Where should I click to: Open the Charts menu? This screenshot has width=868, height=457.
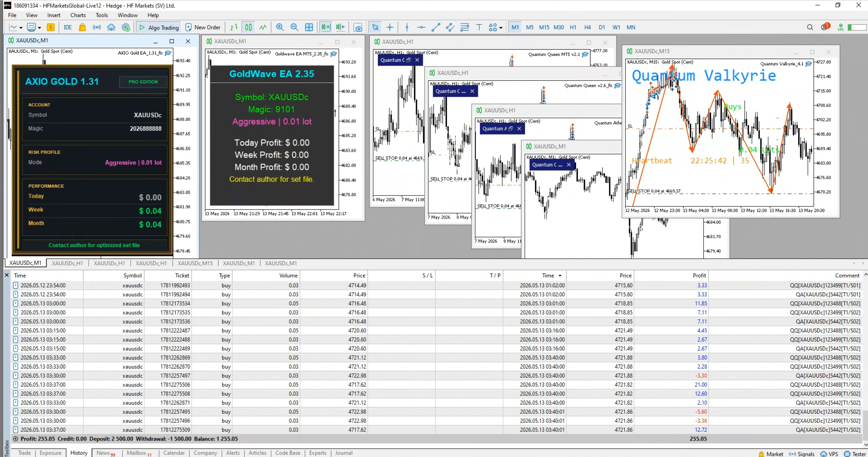[x=78, y=15]
